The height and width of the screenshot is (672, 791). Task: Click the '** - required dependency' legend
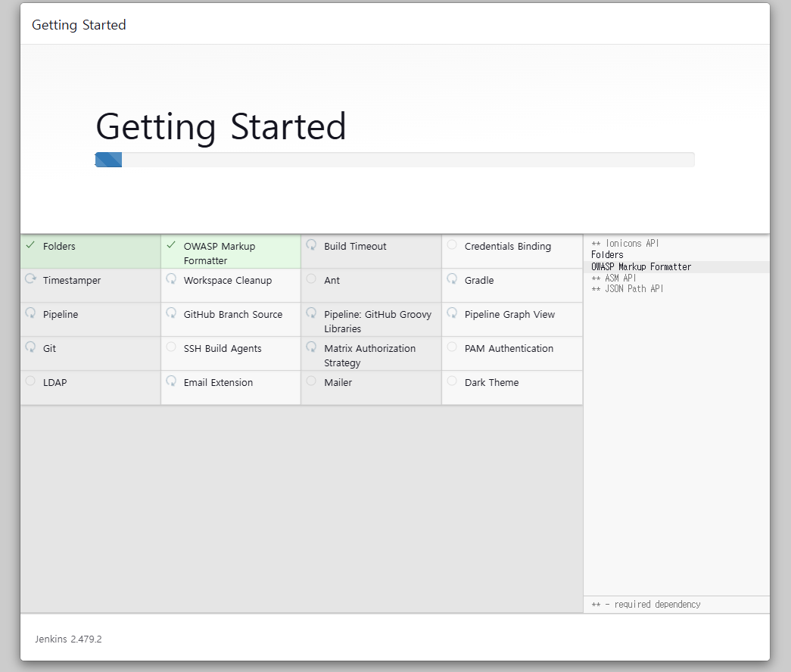pos(646,605)
